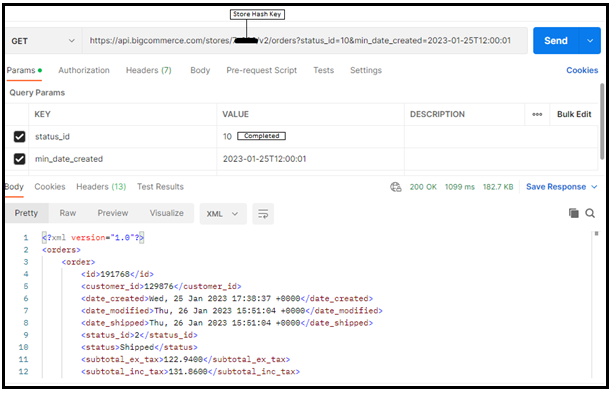Image resolution: width=612 pixels, height=394 pixels.
Task: Uncheck the min_date_created parameter checkbox
Action: pos(20,159)
